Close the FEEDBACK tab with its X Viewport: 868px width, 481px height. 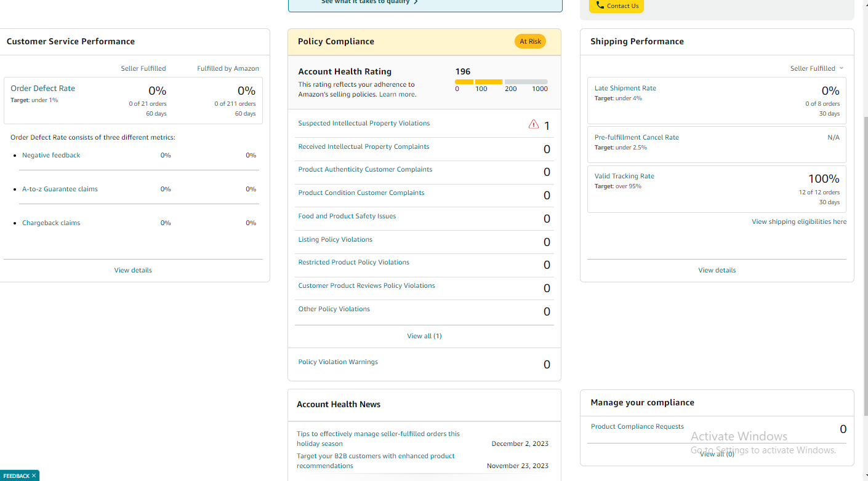click(x=34, y=476)
